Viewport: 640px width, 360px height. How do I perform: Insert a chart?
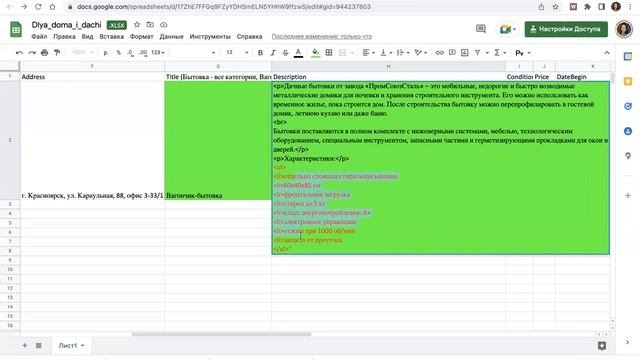pyautogui.click(x=464, y=53)
